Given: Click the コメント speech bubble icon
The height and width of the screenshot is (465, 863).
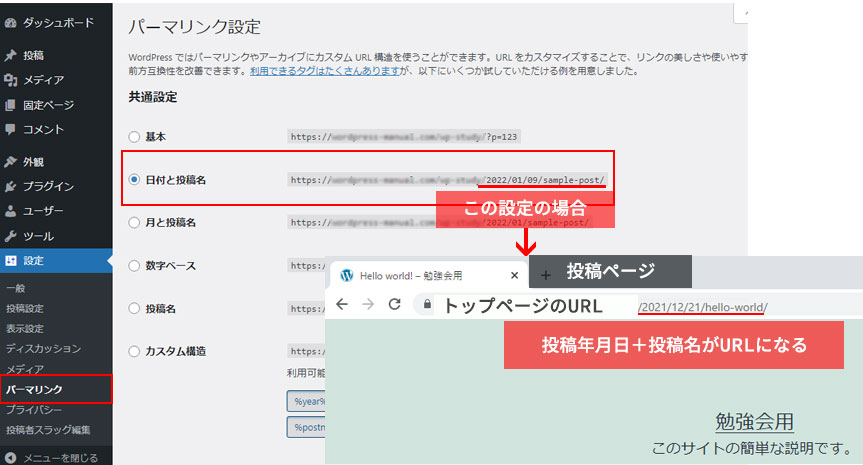Looking at the screenshot, I should (10, 129).
